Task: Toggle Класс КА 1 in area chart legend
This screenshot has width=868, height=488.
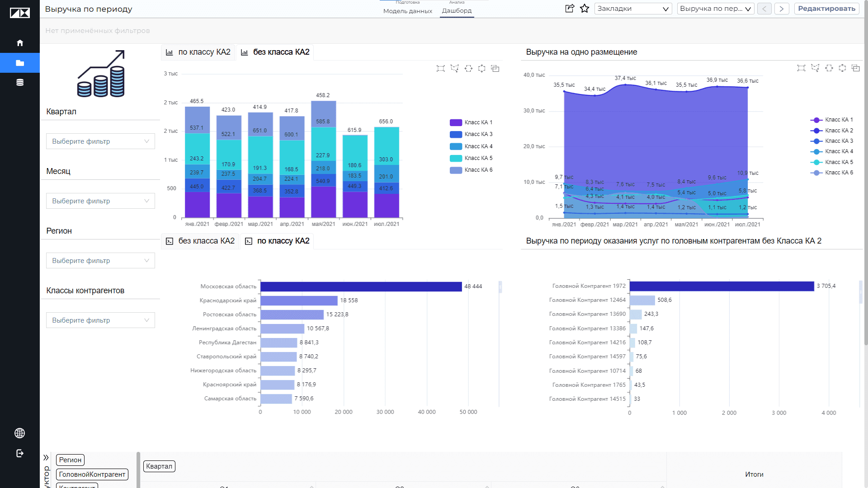Action: point(832,120)
